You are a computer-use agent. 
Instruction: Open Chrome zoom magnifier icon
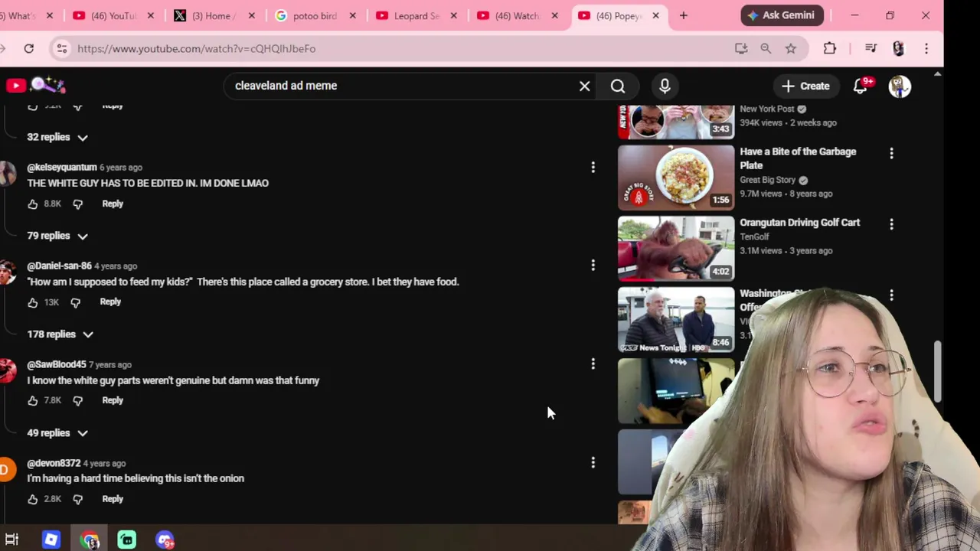pyautogui.click(x=766, y=48)
